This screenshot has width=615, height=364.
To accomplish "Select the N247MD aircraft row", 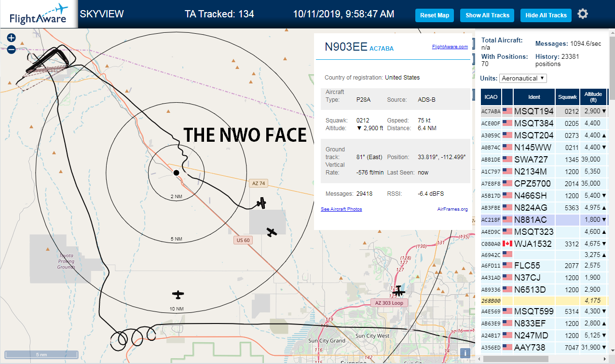I will 544,336.
